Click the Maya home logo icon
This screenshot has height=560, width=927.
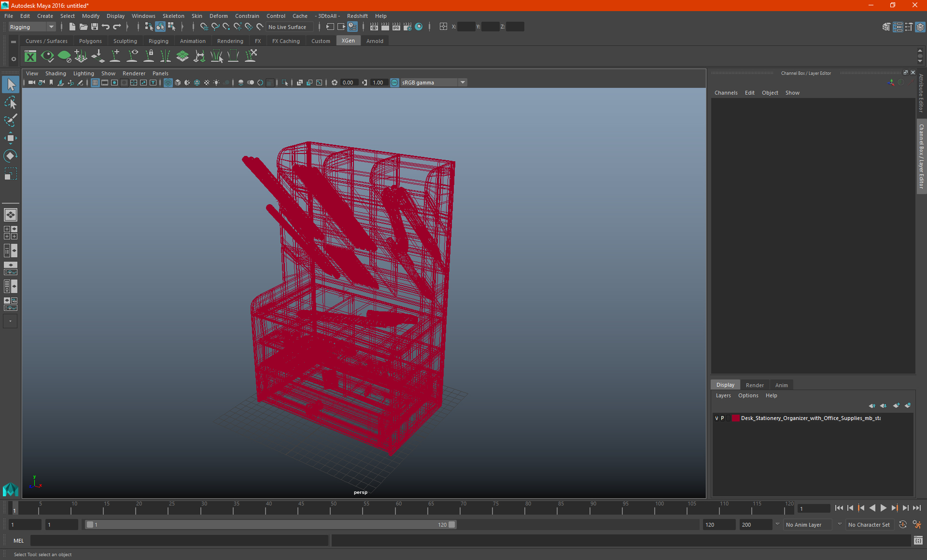(11, 490)
